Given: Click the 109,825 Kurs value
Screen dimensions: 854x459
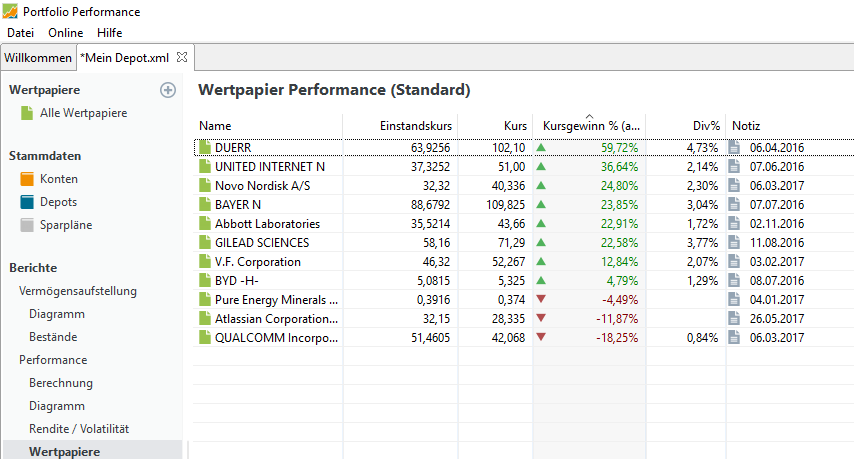Looking at the screenshot, I should pyautogui.click(x=505, y=205).
